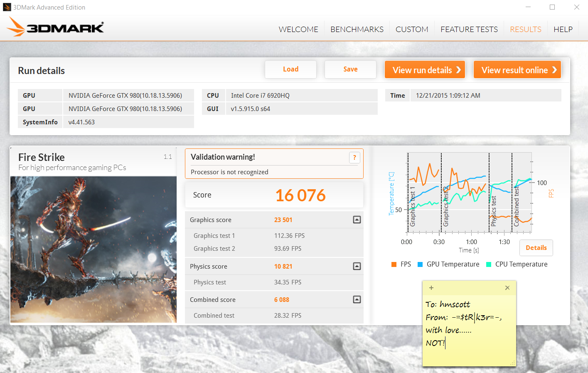Click the blue GPU Temperature legend swatch
The height and width of the screenshot is (373, 588).
(x=420, y=264)
